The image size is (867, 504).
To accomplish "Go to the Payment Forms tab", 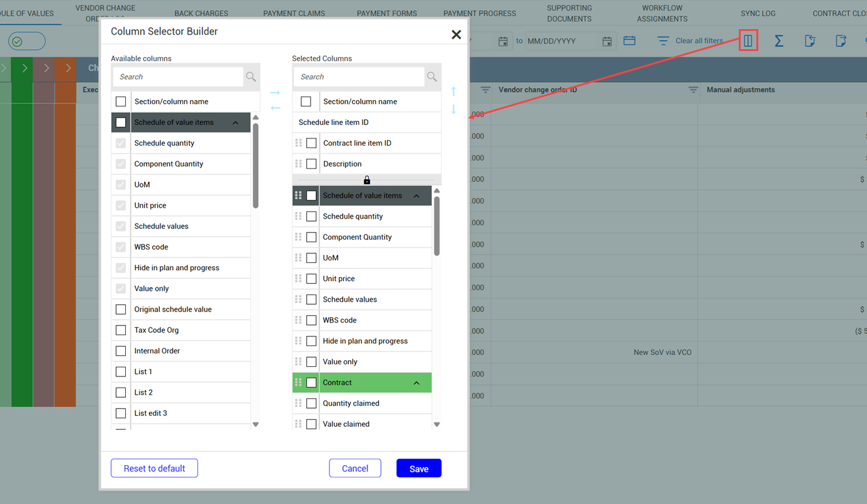I will coord(387,13).
